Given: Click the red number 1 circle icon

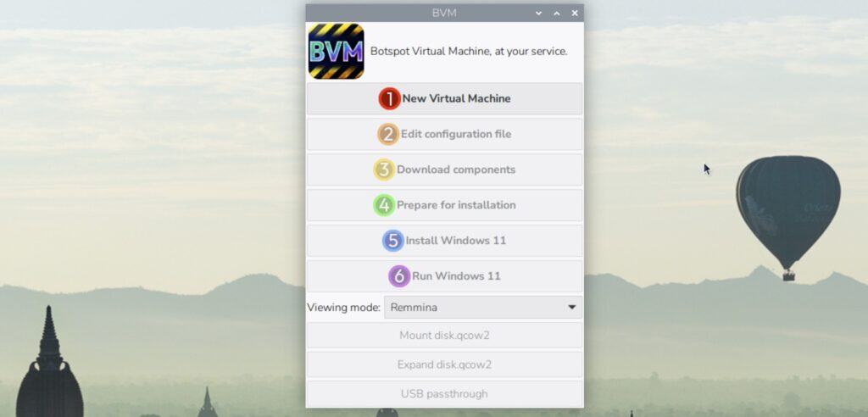Looking at the screenshot, I should tap(389, 98).
